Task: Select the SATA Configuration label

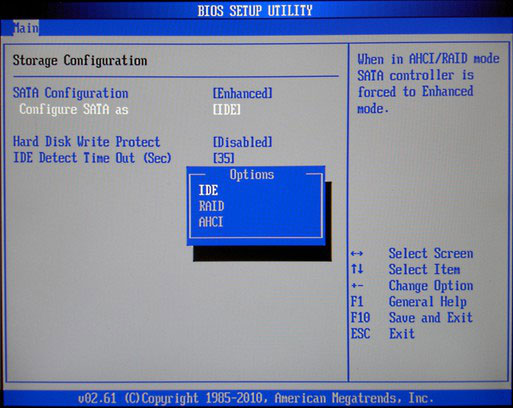Action: click(70, 93)
